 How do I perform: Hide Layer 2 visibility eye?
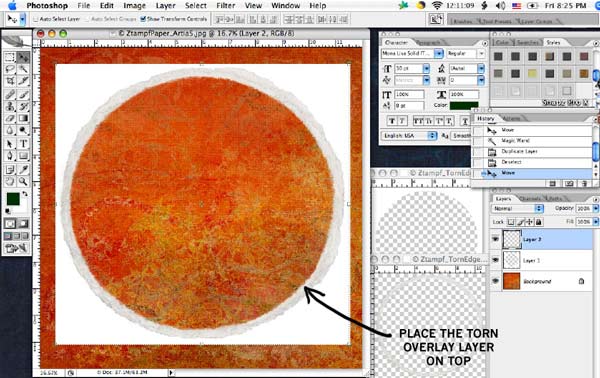(496, 239)
